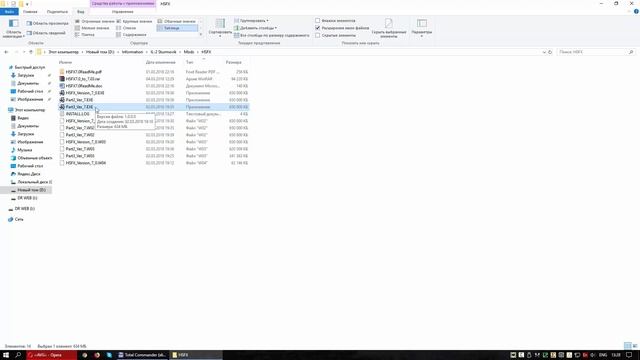The image size is (640, 360).
Task: Open the Музыка folder in navigation pane
Action: 24,150
